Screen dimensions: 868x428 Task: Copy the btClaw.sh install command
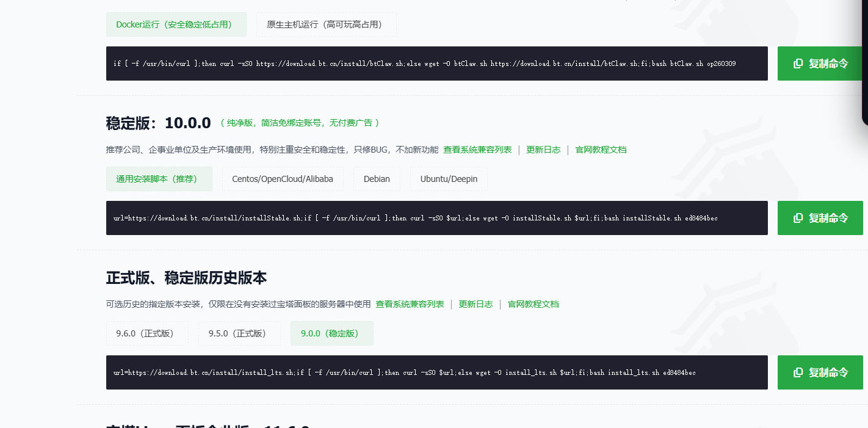pos(820,63)
